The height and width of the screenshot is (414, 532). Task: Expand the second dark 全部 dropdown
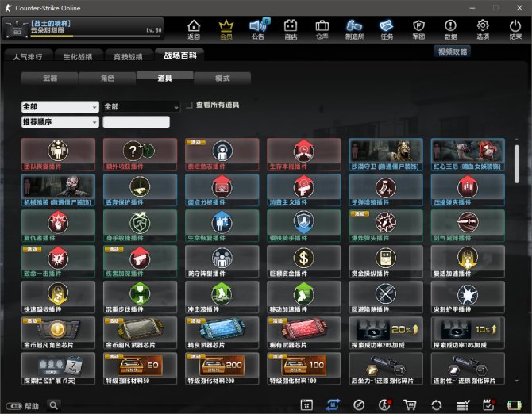click(141, 107)
